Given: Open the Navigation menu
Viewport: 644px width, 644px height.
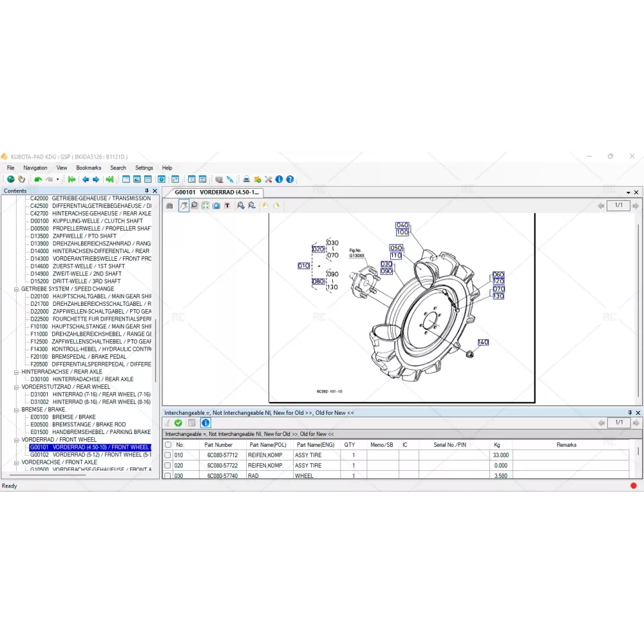Looking at the screenshot, I should pyautogui.click(x=35, y=168).
